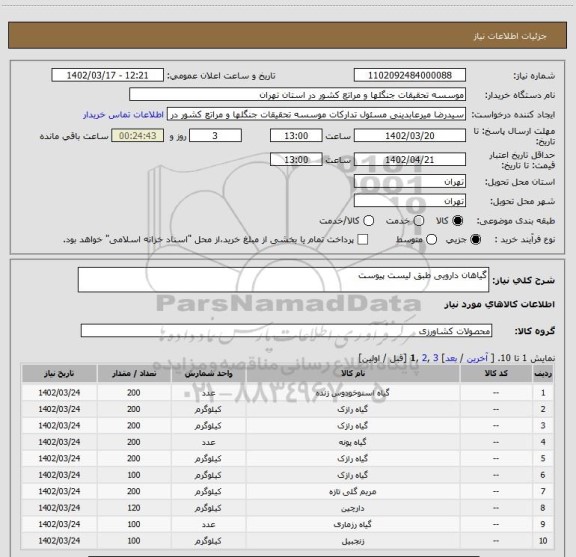
Task: Toggle the اسناد خزانه اسلامی payment checkbox
Action: click(x=363, y=240)
